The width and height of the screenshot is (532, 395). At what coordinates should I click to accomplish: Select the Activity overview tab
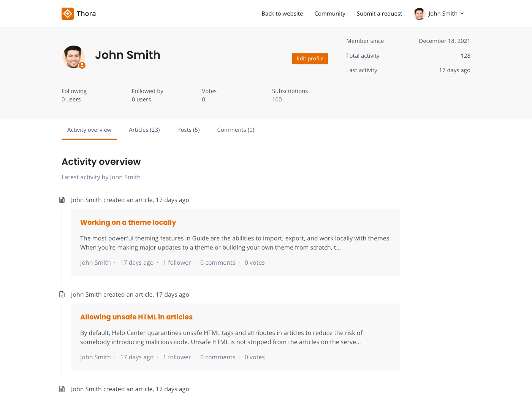click(x=89, y=130)
